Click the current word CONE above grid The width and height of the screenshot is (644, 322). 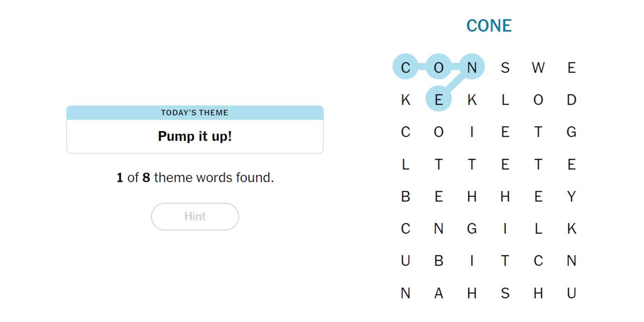point(489,26)
